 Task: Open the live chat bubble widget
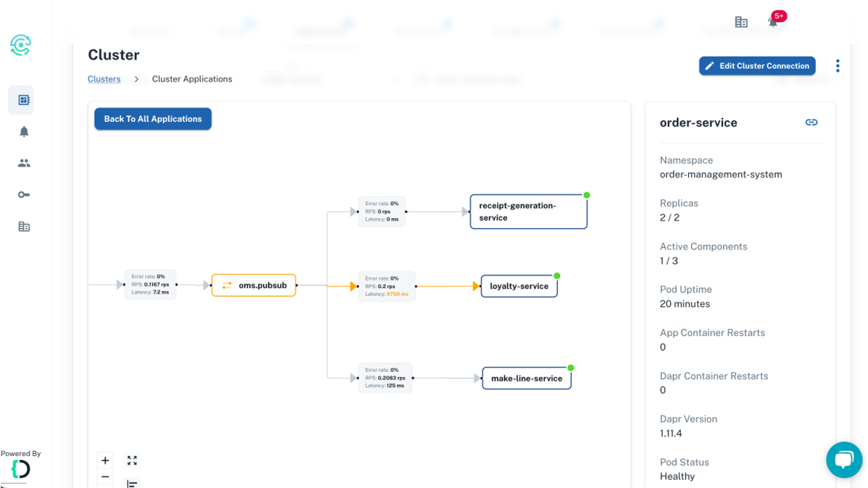844,459
